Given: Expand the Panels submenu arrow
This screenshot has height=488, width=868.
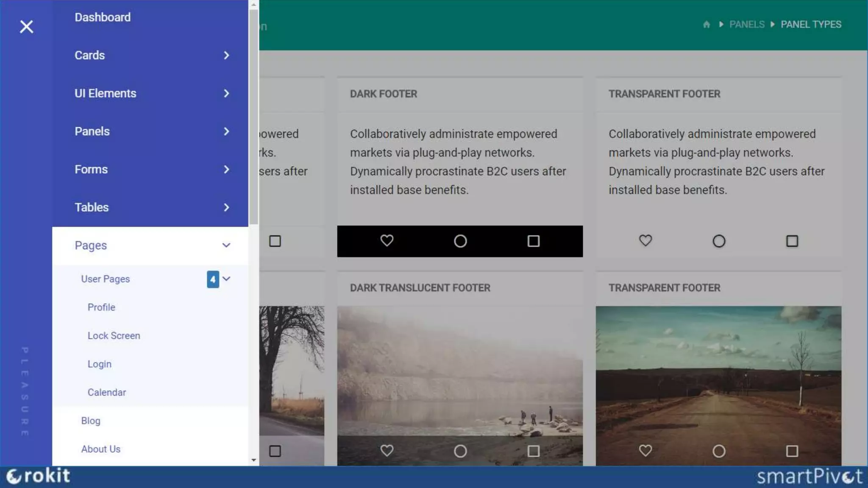Looking at the screenshot, I should (226, 131).
